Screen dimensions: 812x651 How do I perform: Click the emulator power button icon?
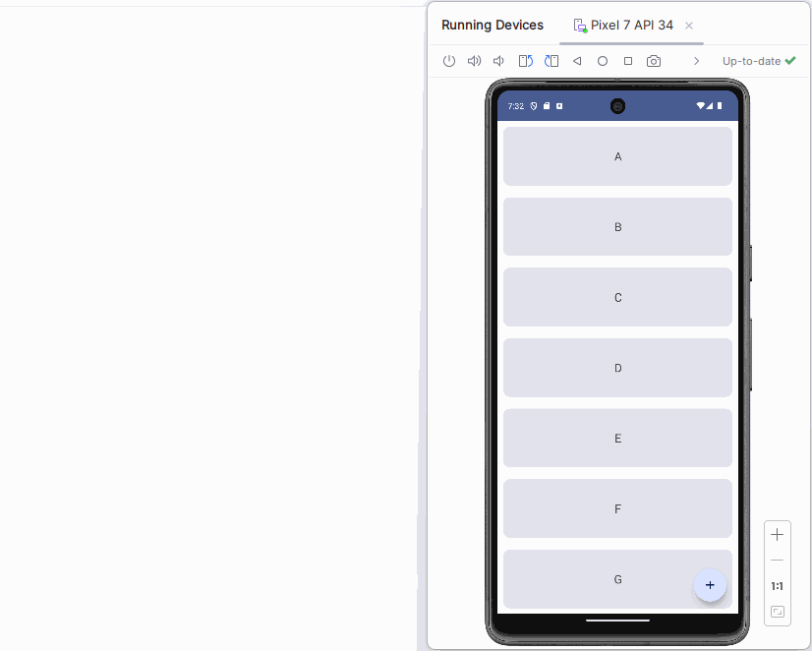pos(449,61)
